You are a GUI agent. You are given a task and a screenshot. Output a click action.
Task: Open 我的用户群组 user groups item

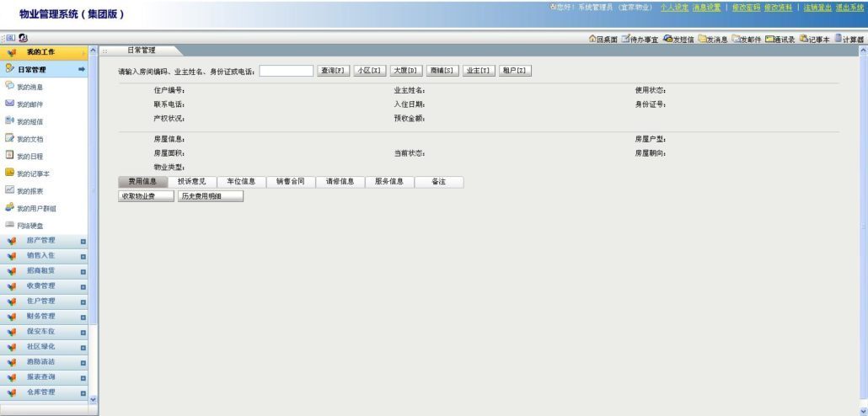[31, 209]
